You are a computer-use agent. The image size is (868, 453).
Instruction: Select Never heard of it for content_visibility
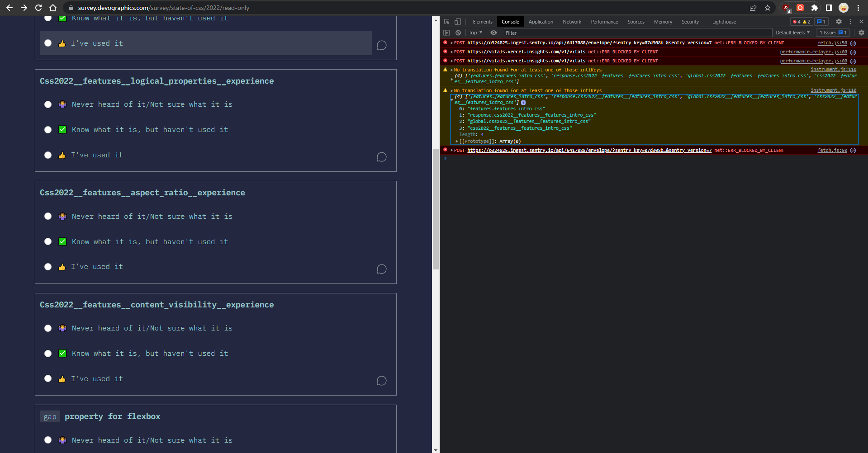[x=48, y=328]
